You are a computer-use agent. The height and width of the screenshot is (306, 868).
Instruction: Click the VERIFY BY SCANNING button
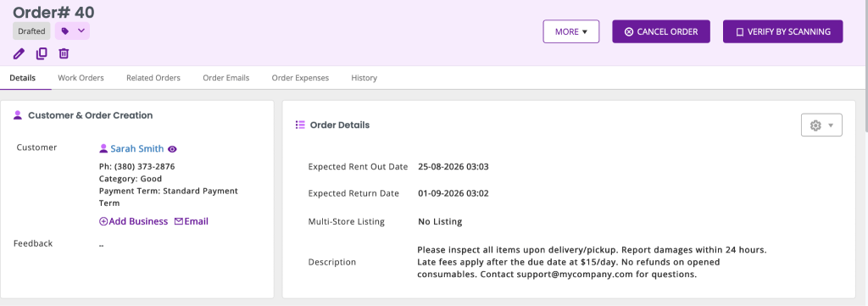[782, 31]
